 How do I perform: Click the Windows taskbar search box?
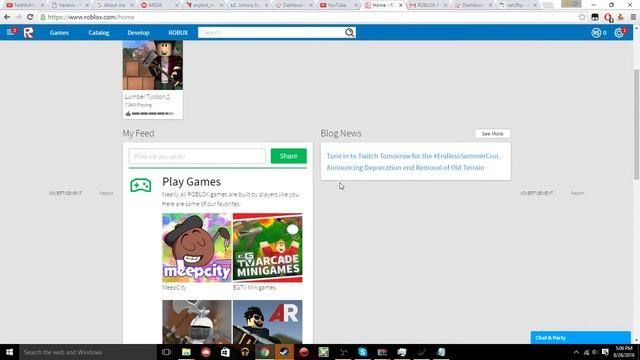(x=87, y=352)
